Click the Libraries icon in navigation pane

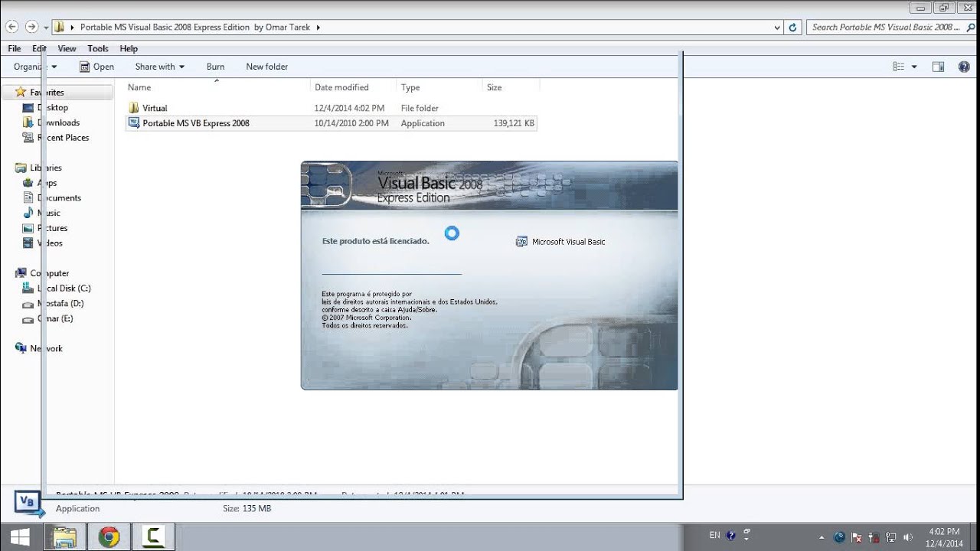tap(21, 168)
